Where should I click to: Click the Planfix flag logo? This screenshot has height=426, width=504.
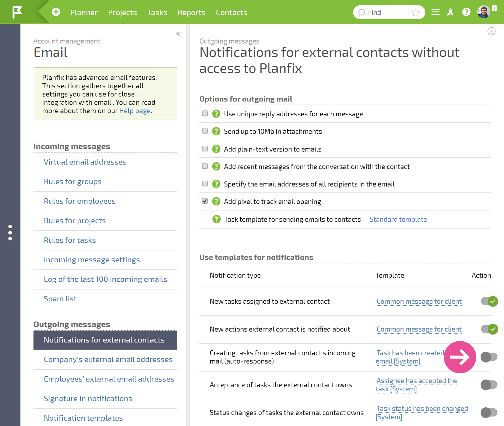pos(17,12)
